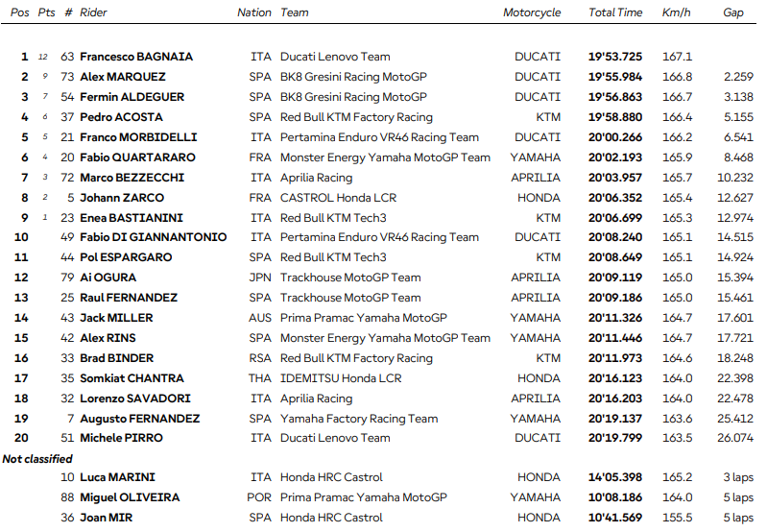
Task: Select Alex MARQUEZ in second place
Action: [x=123, y=77]
